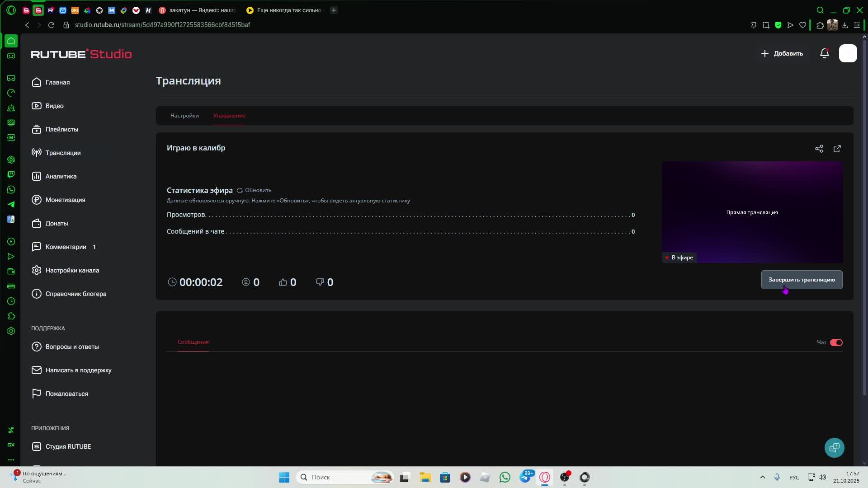Open Комментарии in the sidebar
This screenshot has height=488, width=868.
(x=66, y=247)
